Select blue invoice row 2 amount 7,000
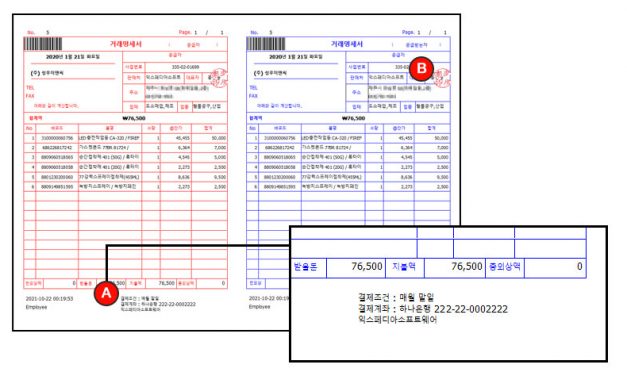 [x=443, y=148]
